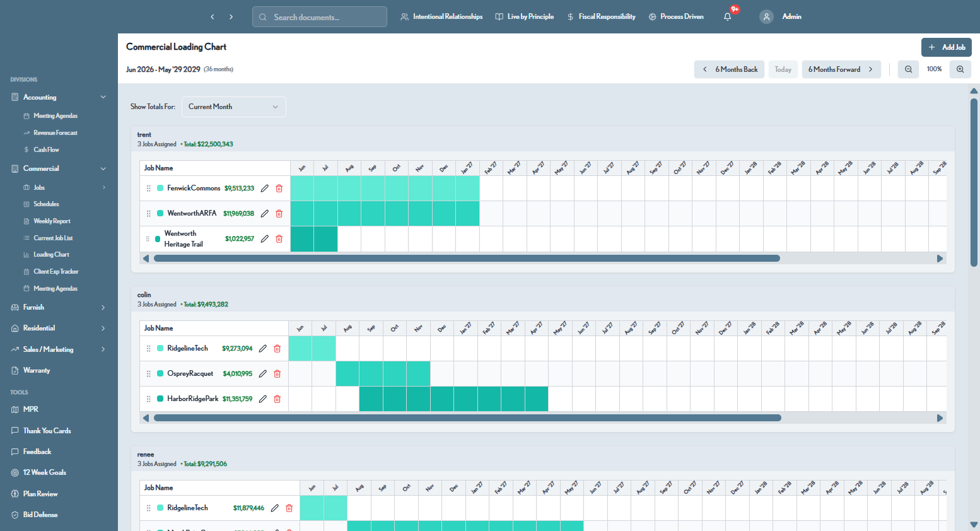Delete the OspreyRacquet job via trash icon
980x531 pixels.
tap(277, 374)
